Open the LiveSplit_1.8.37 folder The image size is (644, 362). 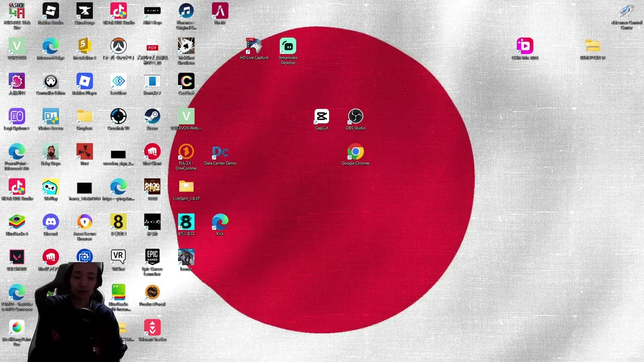tap(186, 187)
